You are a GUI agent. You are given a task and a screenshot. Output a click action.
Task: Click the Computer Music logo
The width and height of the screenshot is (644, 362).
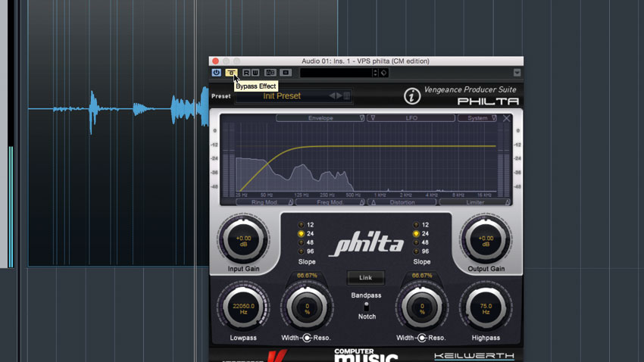point(365,355)
